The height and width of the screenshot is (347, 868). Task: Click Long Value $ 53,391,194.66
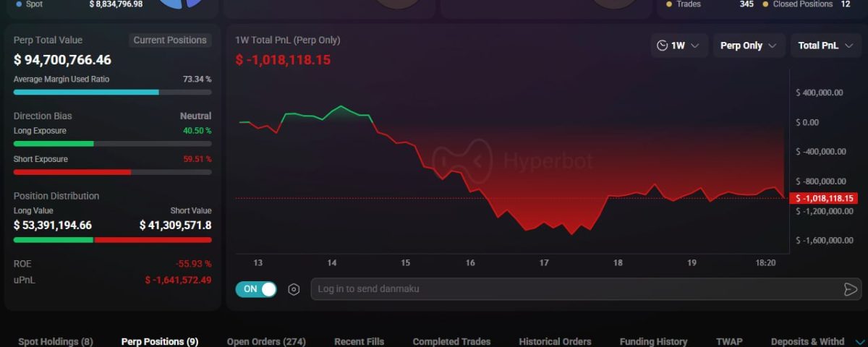coord(53,225)
